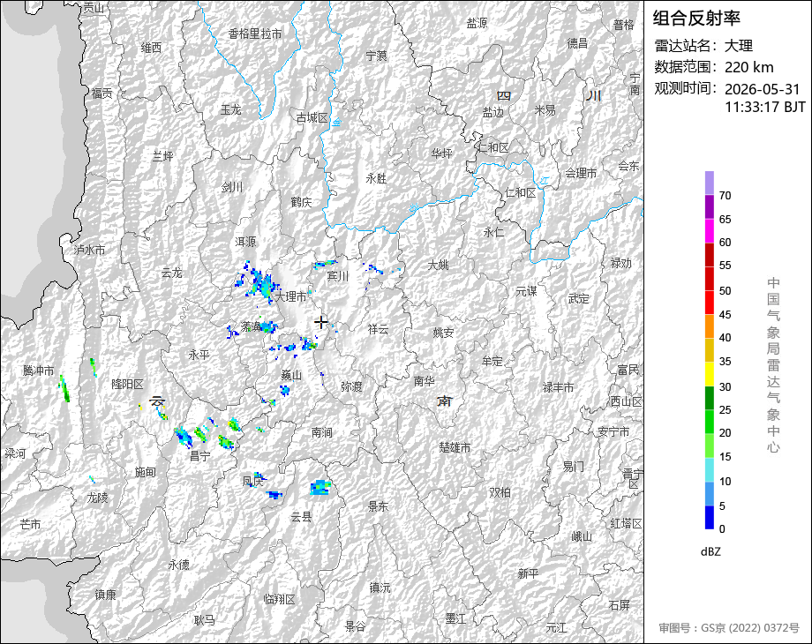Screen dimensions: 812x644
Task: Click the 祥云 map label
Action: click(x=378, y=329)
